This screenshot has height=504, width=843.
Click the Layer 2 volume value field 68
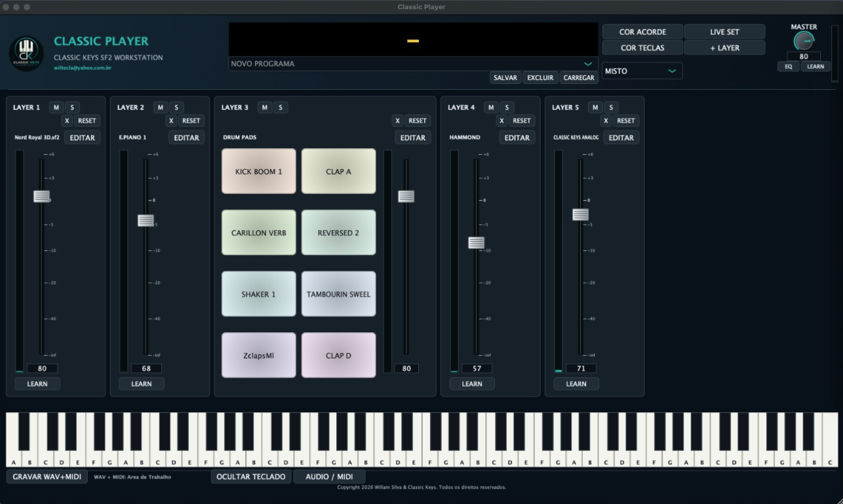(x=146, y=368)
